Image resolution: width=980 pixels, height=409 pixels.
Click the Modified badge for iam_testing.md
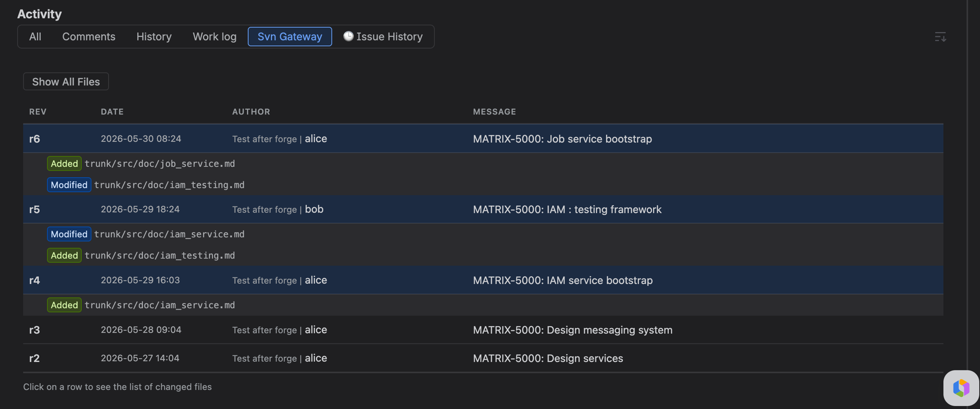pos(69,185)
